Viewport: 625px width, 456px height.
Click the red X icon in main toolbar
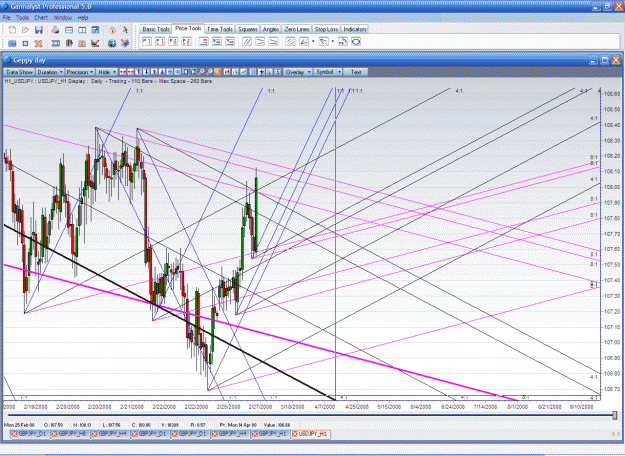39,43
